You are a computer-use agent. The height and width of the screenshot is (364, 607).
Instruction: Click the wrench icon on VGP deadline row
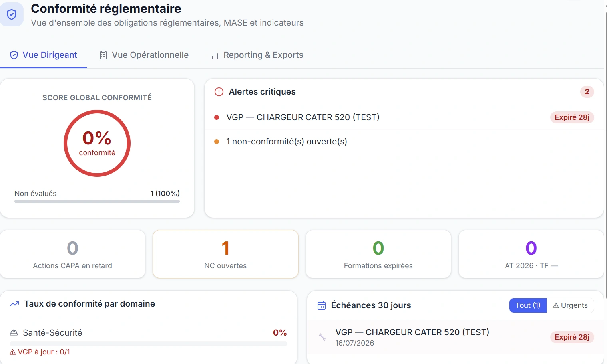coord(322,337)
